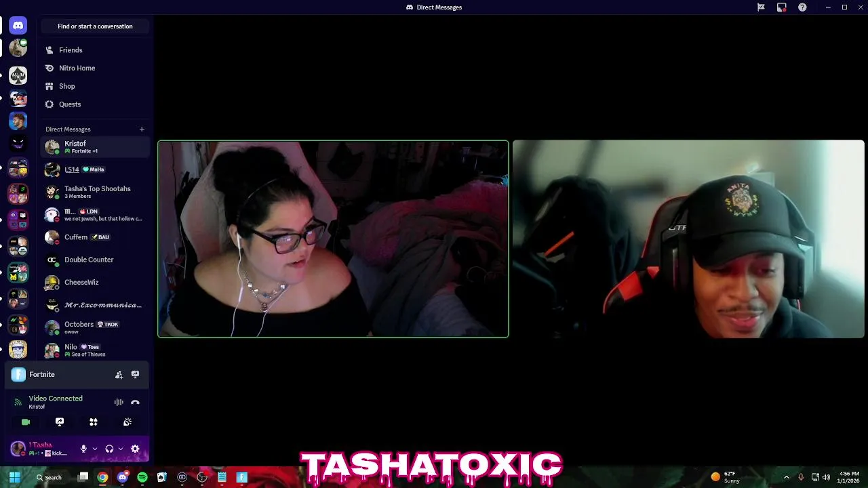
Task: Open Google Chrome from taskbar
Action: tap(102, 477)
